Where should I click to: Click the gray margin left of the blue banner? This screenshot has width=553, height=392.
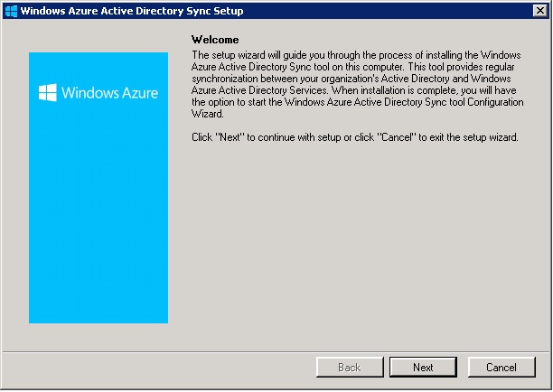(15, 187)
